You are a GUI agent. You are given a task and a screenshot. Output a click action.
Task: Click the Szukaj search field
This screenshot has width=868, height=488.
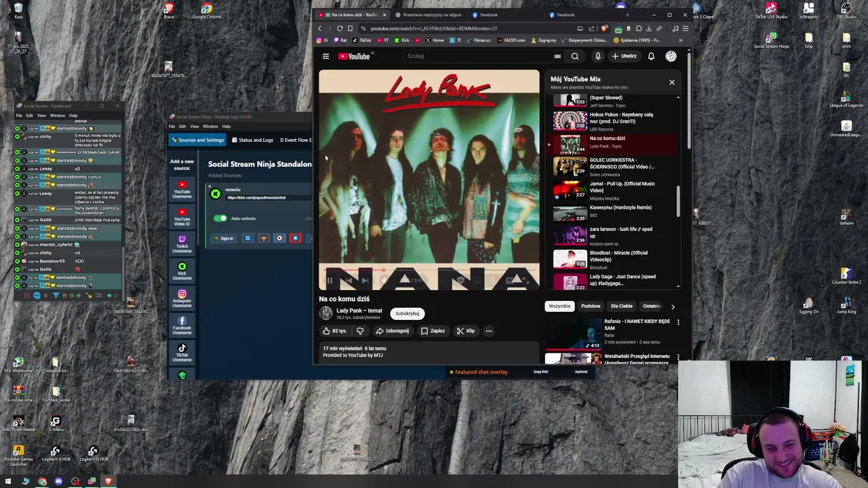click(x=485, y=56)
